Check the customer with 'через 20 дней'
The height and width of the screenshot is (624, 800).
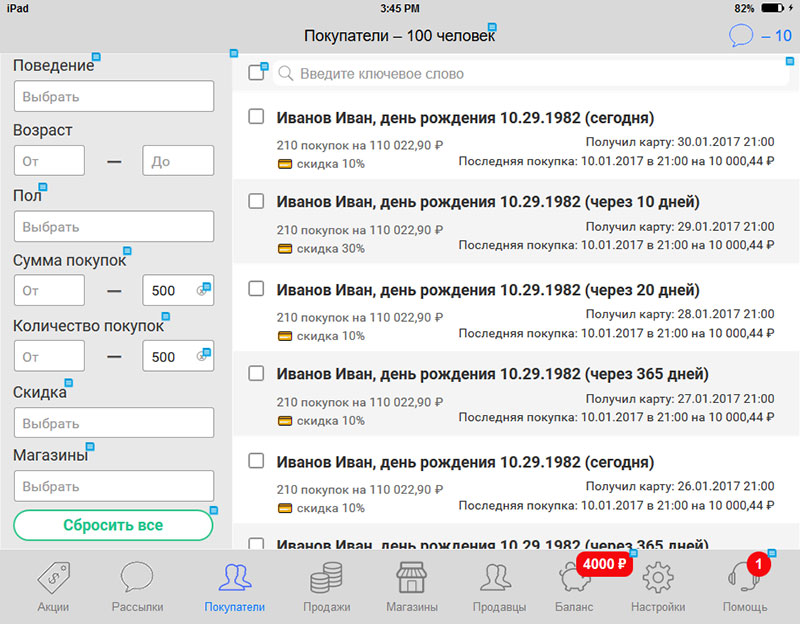[256, 289]
